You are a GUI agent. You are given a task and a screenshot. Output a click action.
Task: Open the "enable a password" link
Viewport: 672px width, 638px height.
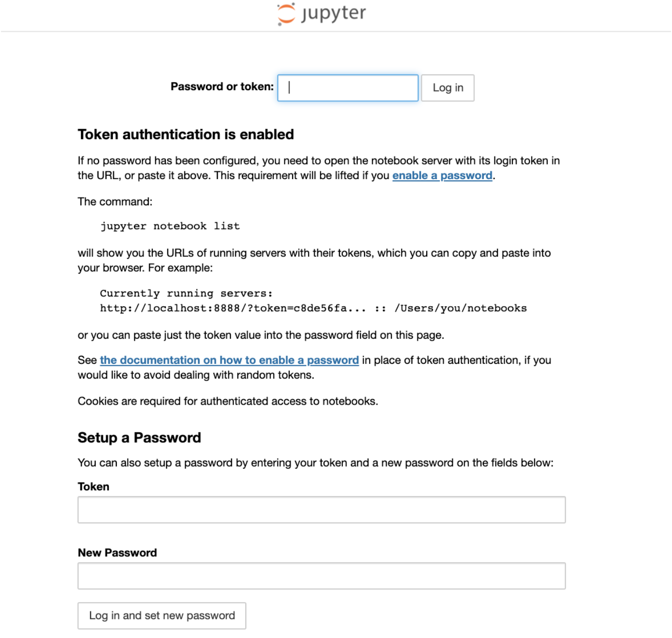442,176
